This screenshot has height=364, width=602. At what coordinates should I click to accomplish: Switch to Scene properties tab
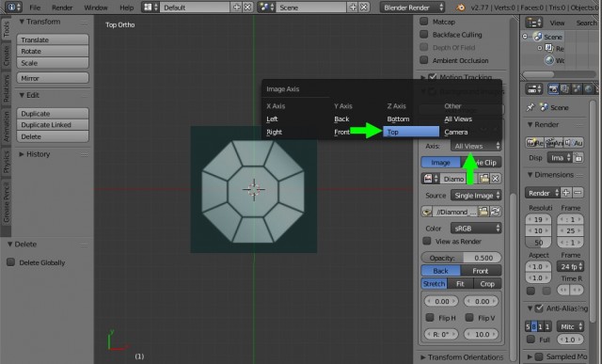point(577,89)
